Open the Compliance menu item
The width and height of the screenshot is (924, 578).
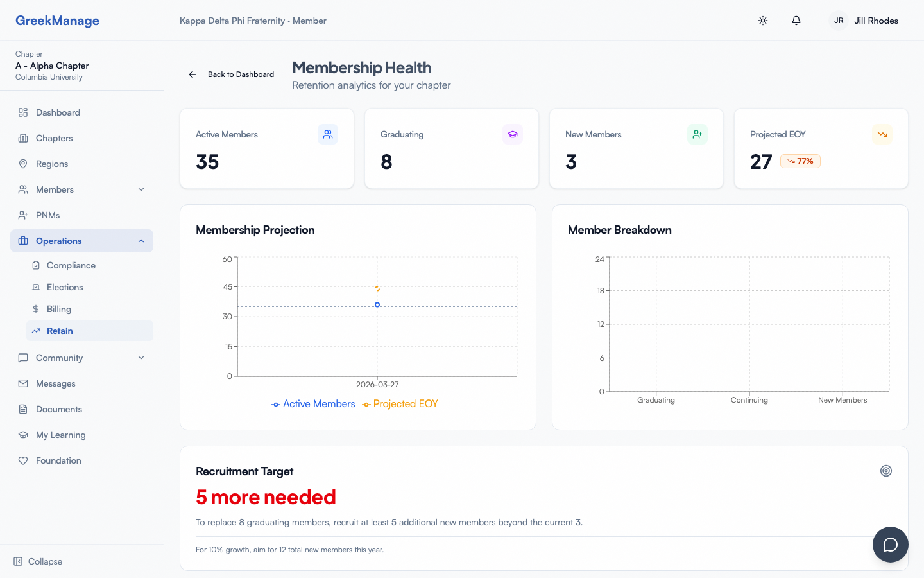point(71,265)
